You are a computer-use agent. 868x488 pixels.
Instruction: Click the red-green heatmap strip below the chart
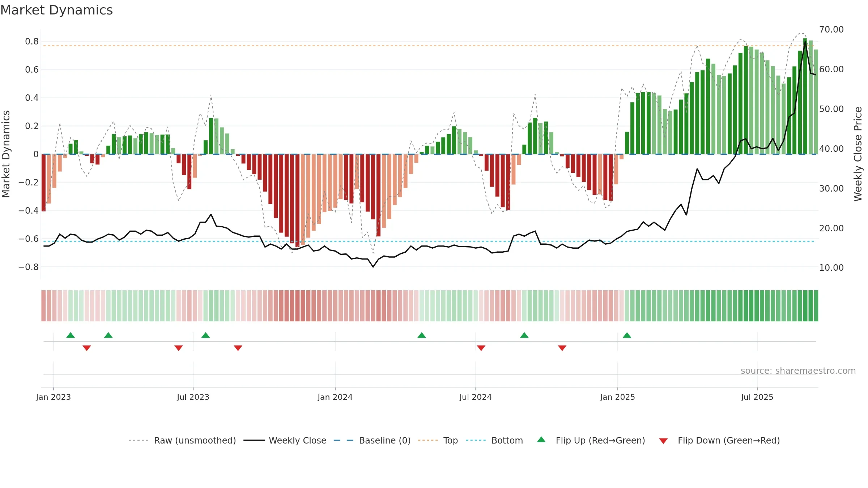coord(430,306)
